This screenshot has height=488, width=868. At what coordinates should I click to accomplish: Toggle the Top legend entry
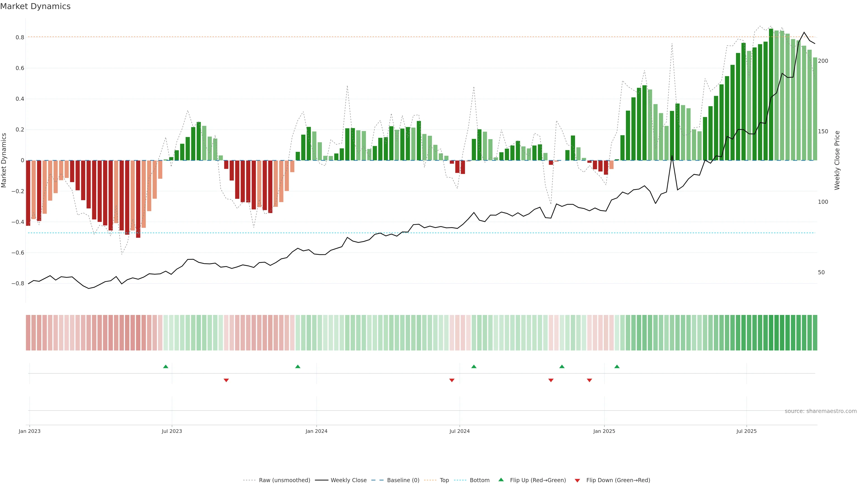pos(444,480)
